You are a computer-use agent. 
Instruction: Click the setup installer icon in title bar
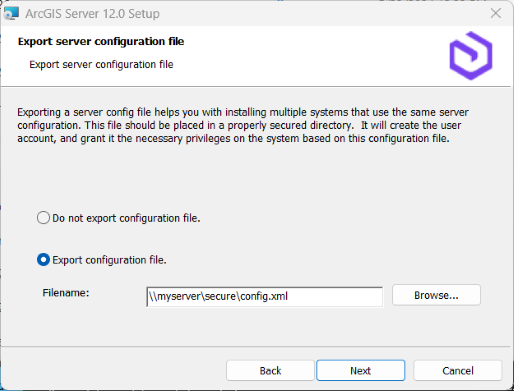[x=11, y=13]
